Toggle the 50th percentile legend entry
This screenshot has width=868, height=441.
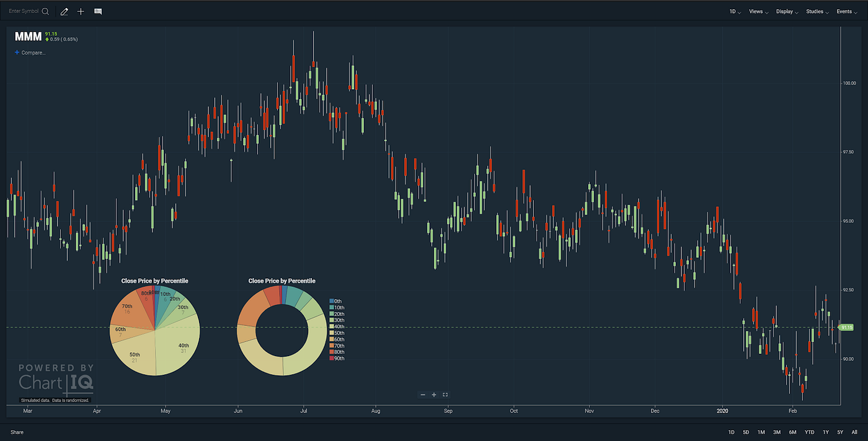pyautogui.click(x=337, y=333)
